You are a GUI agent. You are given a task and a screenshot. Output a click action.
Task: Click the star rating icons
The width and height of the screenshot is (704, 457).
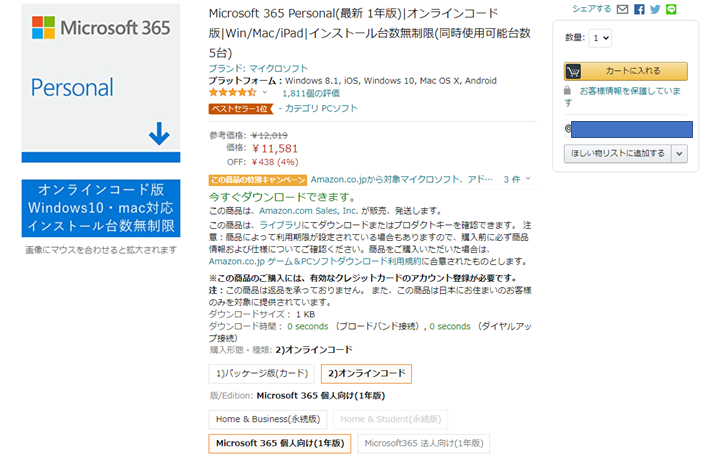(232, 92)
